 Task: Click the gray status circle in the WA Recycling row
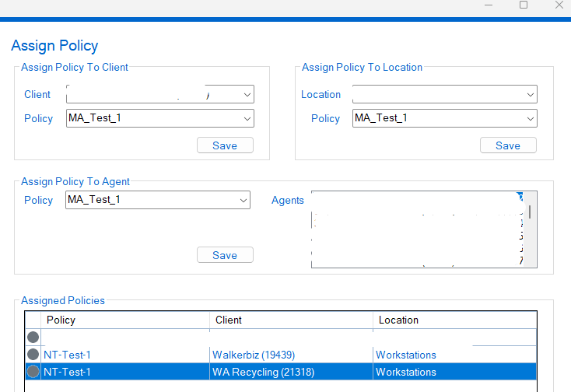point(33,373)
